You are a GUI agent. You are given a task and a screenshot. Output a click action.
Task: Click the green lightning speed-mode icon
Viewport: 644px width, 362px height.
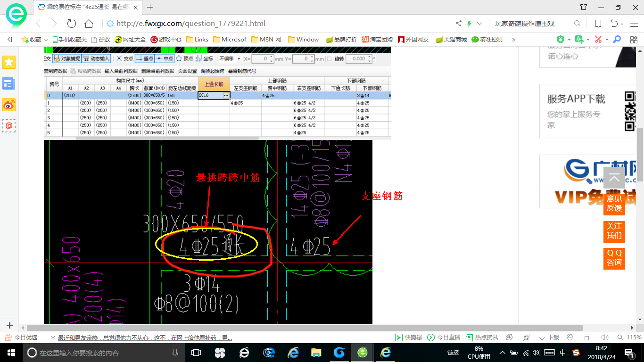click(469, 24)
